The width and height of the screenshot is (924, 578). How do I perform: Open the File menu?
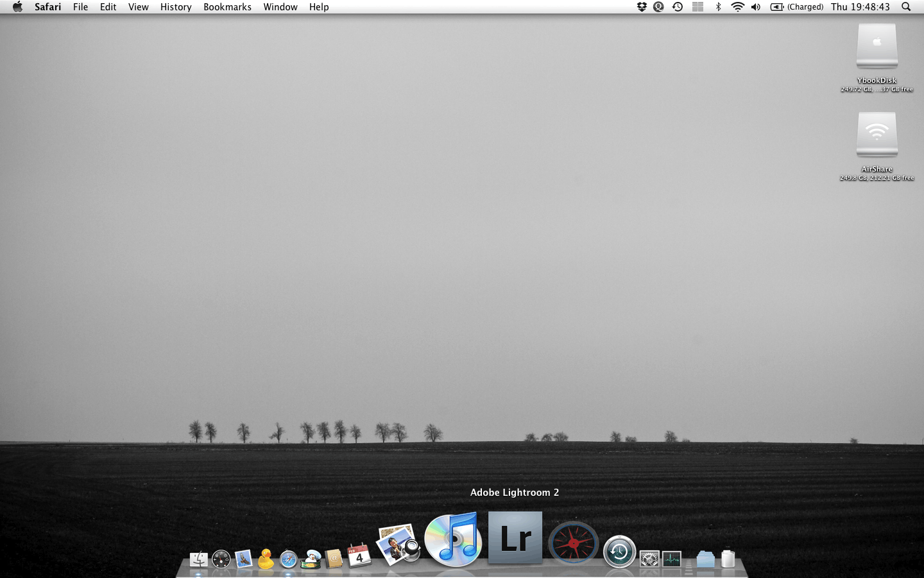pyautogui.click(x=81, y=7)
